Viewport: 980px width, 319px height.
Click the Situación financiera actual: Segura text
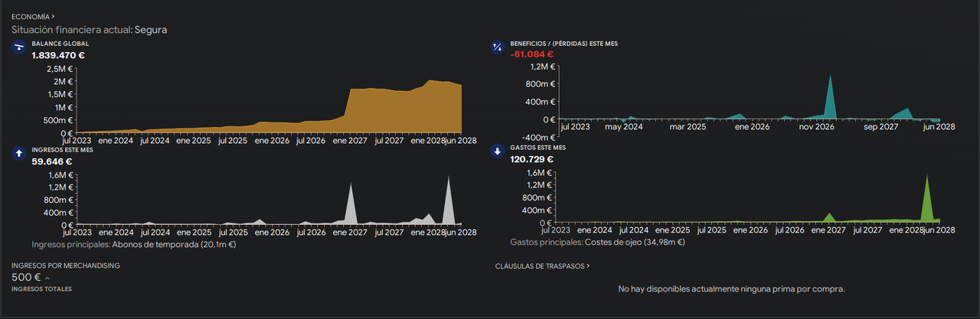click(89, 30)
